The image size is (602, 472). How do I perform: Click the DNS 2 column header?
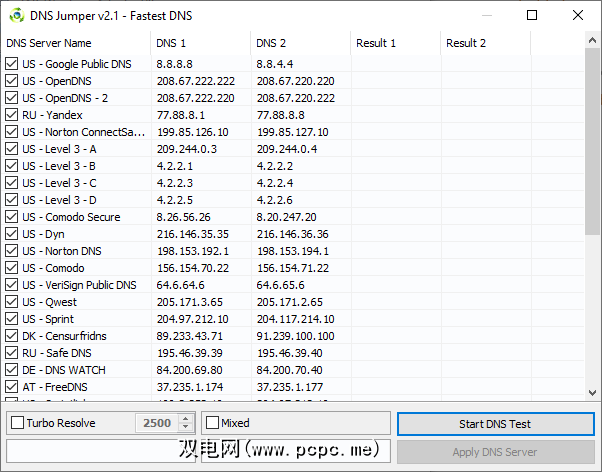coord(301,43)
